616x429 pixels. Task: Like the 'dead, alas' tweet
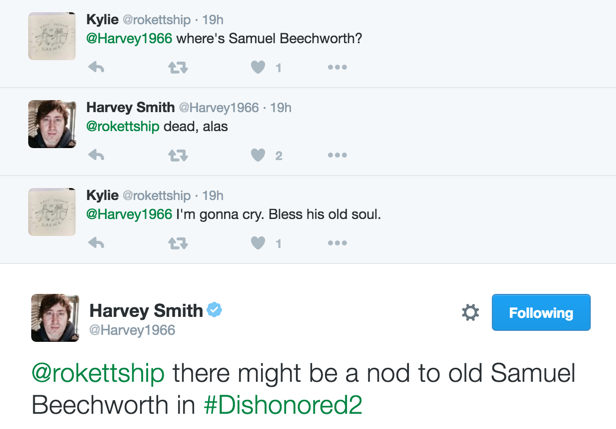[x=258, y=155]
